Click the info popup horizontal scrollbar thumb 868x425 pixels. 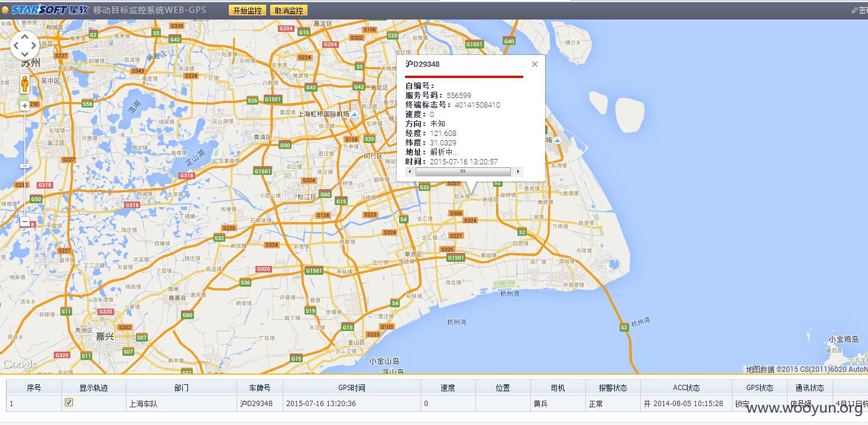pos(463,171)
